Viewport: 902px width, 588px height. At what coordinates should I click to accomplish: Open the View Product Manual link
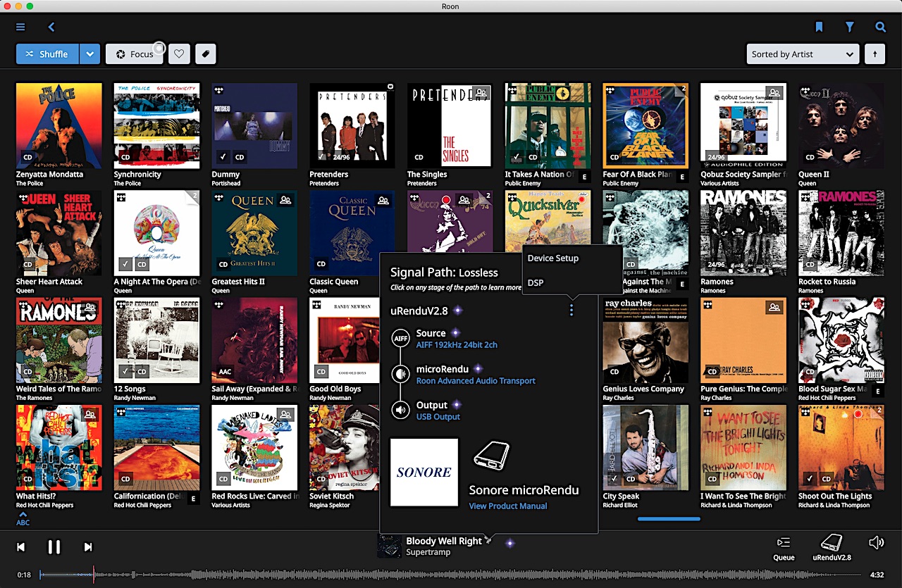click(507, 506)
